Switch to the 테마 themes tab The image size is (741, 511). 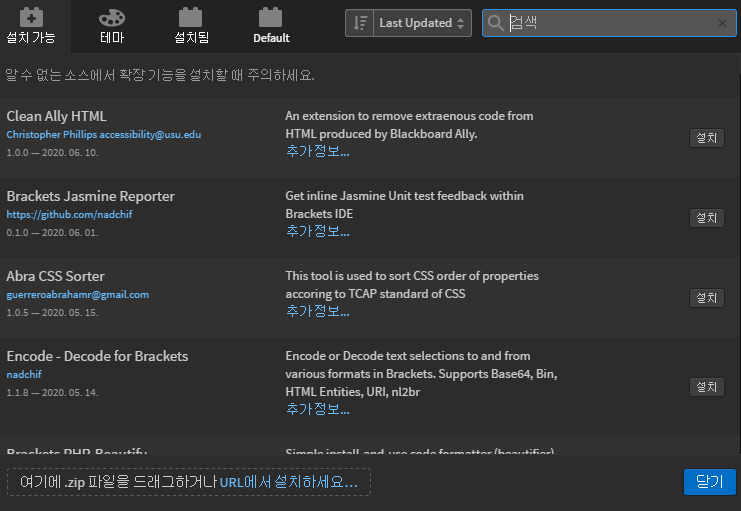(x=112, y=26)
